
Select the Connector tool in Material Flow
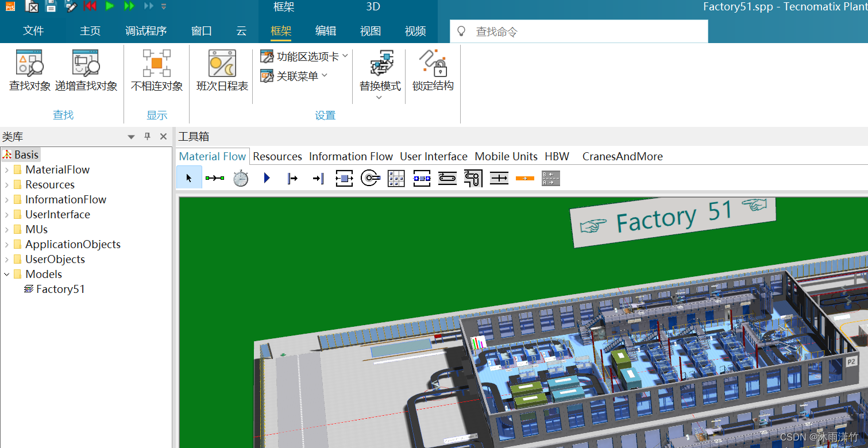coord(215,178)
